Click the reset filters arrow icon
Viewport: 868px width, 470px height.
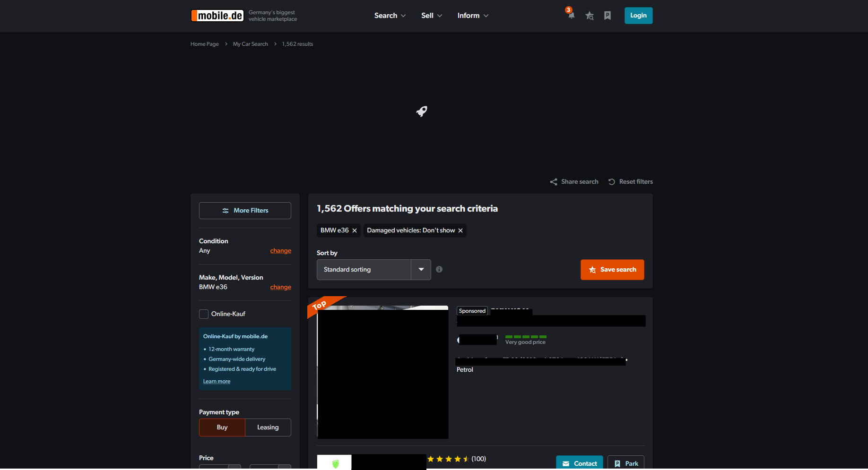pyautogui.click(x=612, y=182)
